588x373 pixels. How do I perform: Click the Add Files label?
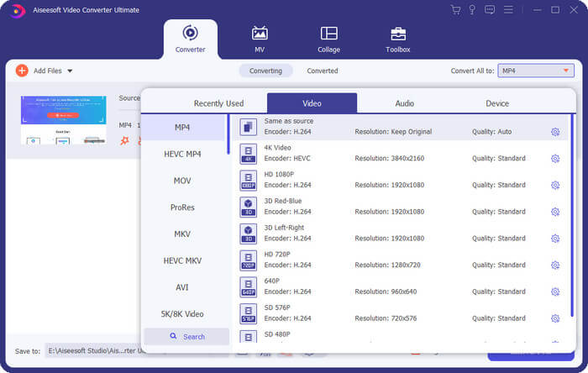click(48, 71)
